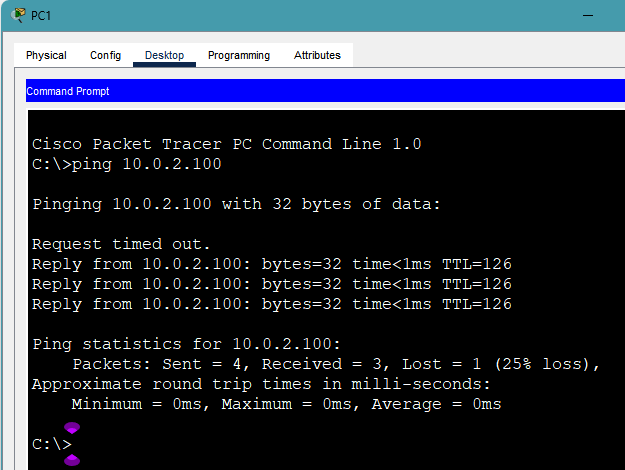
Task: Click the first 'Reply from 10.0.2.100' line
Action: pyautogui.click(x=271, y=264)
